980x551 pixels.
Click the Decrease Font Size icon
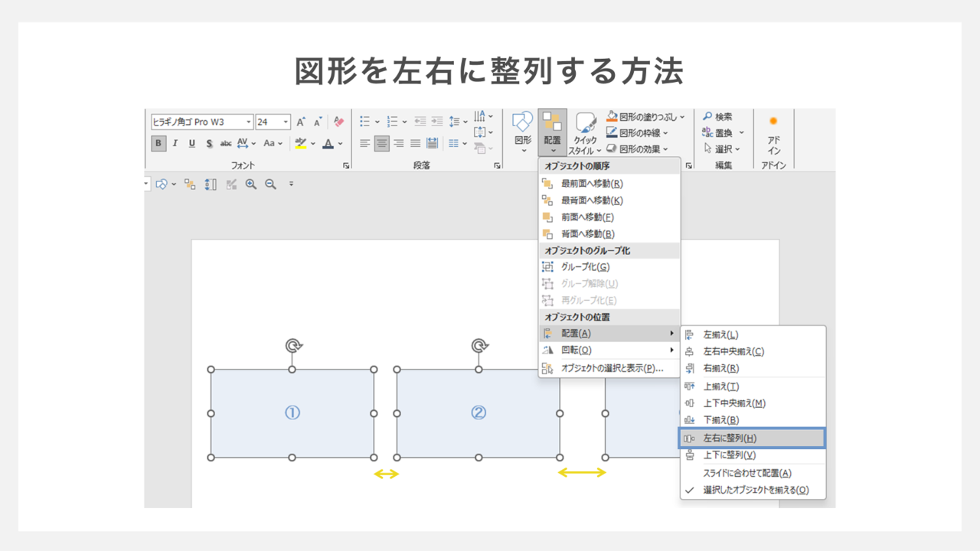tap(318, 122)
